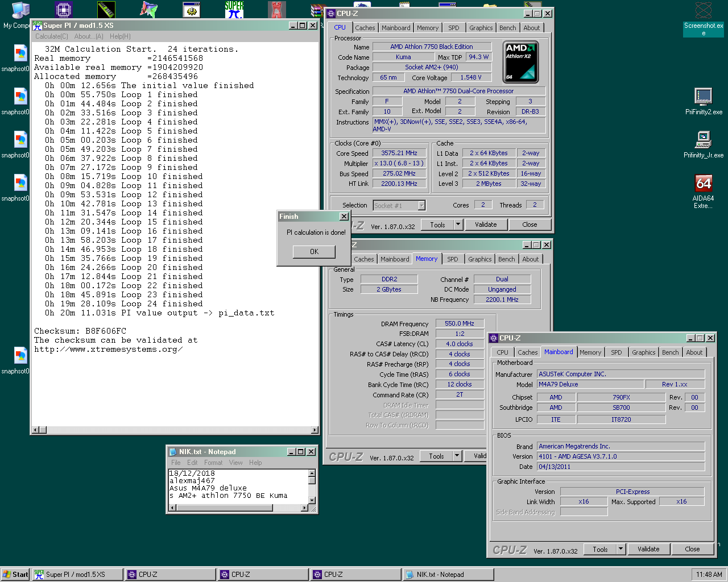The height and width of the screenshot is (582, 728).
Task: Open the red figure desktop icon
Action: pyautogui.click(x=276, y=10)
